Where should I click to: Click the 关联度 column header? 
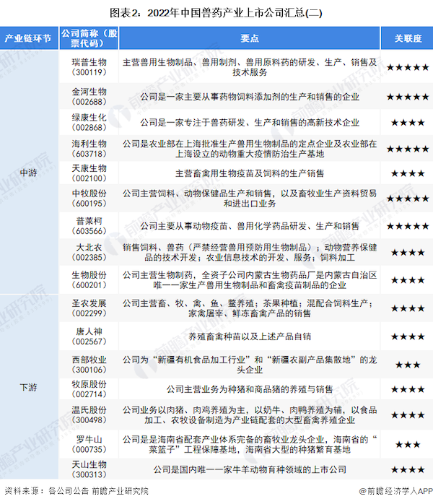click(x=407, y=38)
